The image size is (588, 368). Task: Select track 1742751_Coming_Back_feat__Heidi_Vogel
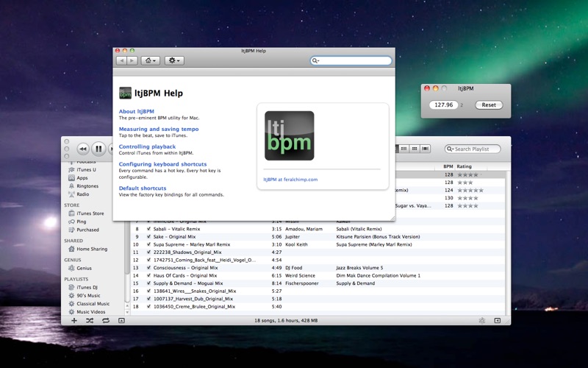(204, 260)
